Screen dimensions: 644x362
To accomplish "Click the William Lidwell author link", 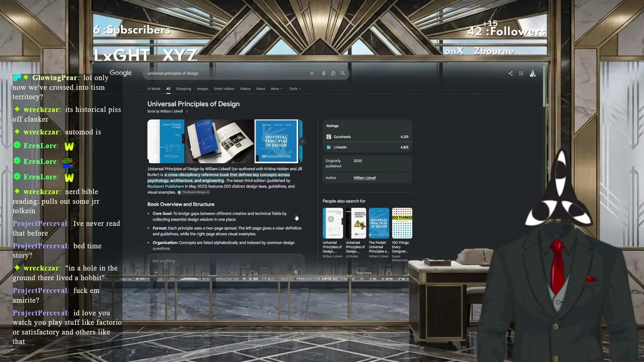I will coord(365,178).
